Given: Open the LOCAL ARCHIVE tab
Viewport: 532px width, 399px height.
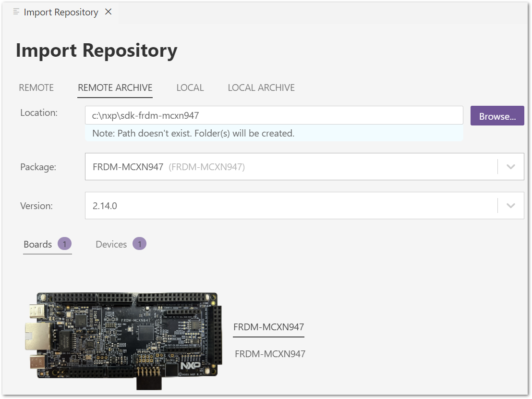Looking at the screenshot, I should 261,87.
